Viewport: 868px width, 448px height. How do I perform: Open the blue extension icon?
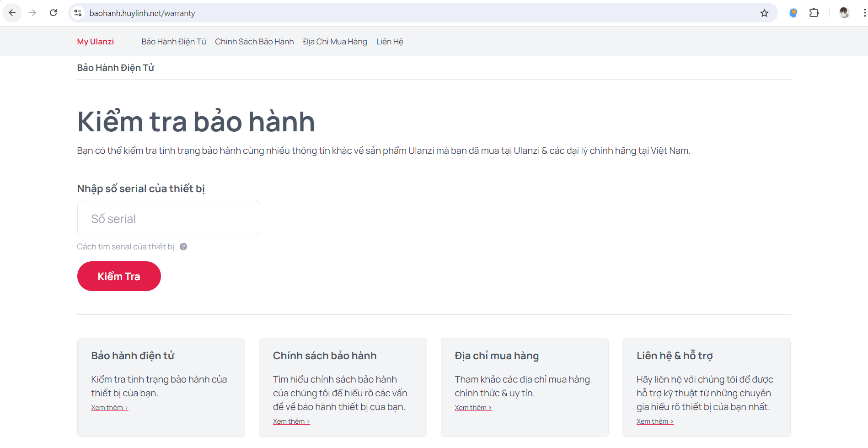pos(793,13)
